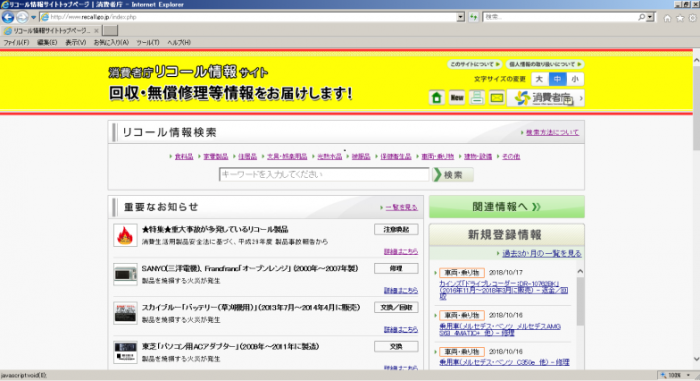
Task: Select the リコール情報サイトトップページ tab
Action: [x=50, y=31]
